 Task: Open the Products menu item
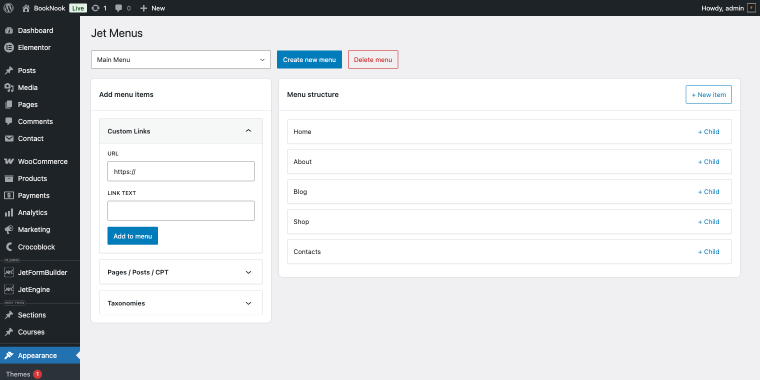tap(40, 178)
